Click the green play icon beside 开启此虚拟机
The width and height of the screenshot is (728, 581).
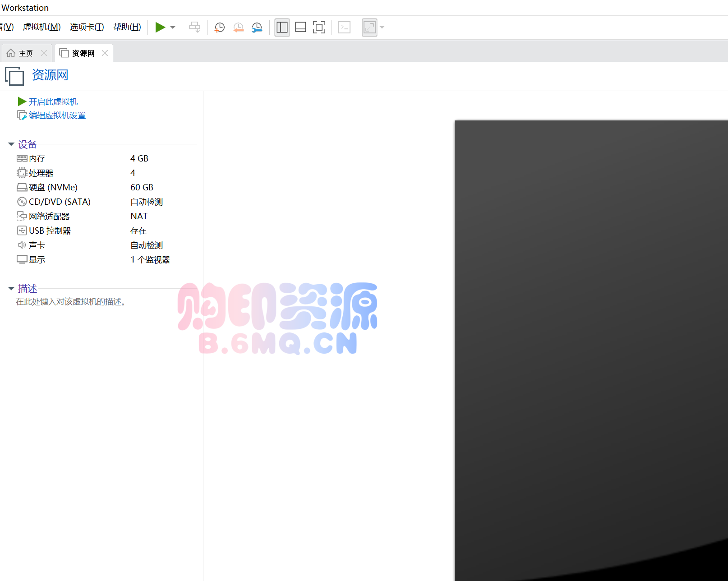[x=22, y=101]
